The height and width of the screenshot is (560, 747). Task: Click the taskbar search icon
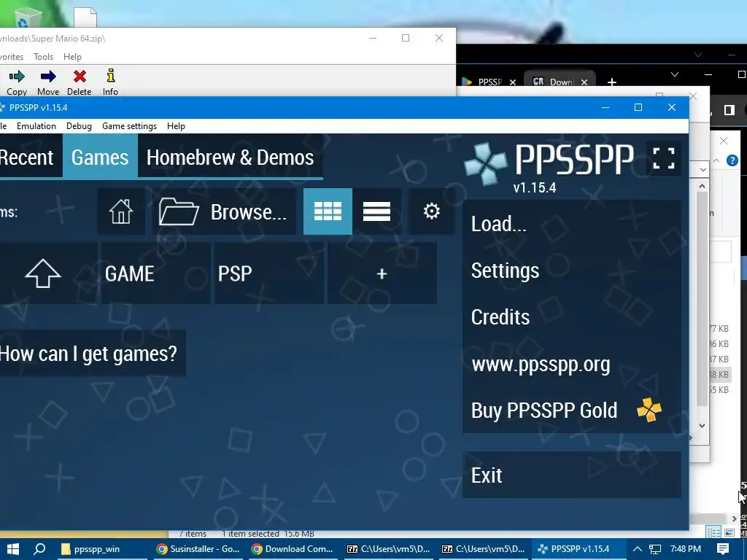coord(40,549)
